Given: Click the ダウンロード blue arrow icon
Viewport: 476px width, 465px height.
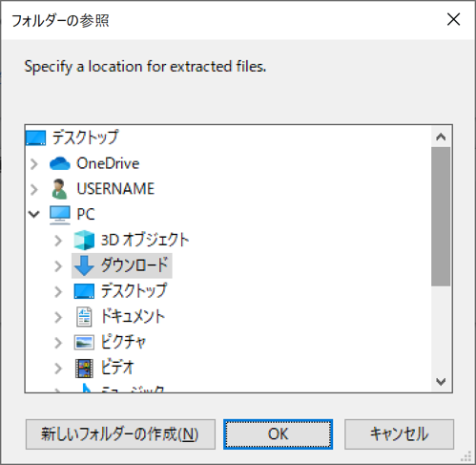Looking at the screenshot, I should click(84, 265).
